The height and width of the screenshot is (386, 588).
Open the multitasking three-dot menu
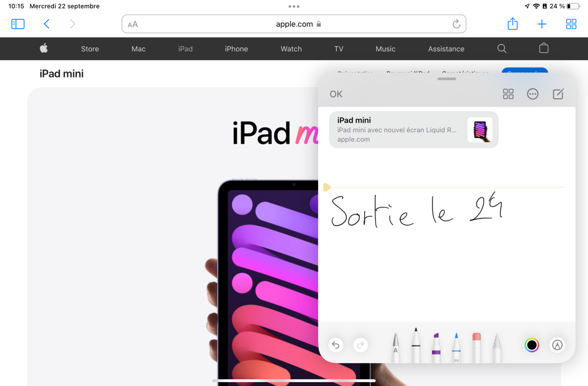[294, 6]
